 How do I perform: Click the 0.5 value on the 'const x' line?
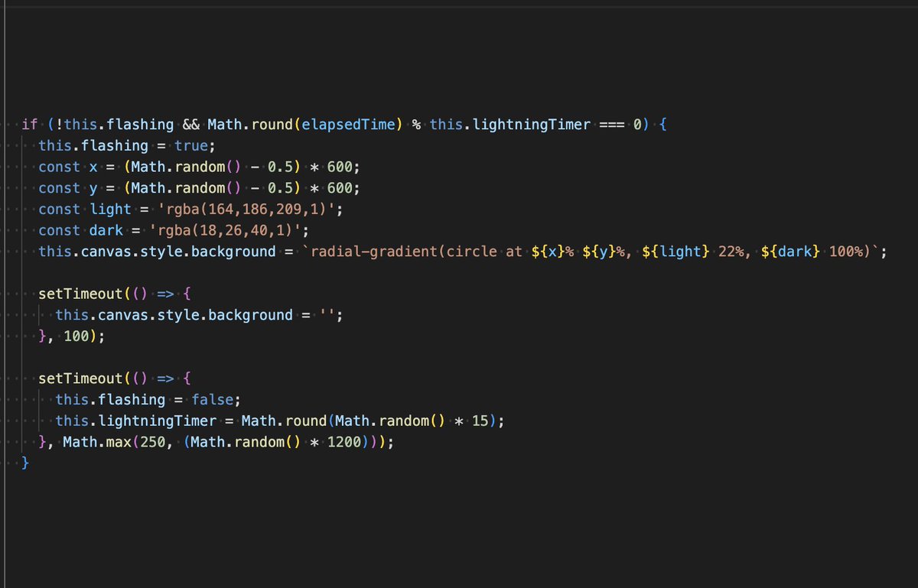tap(279, 167)
